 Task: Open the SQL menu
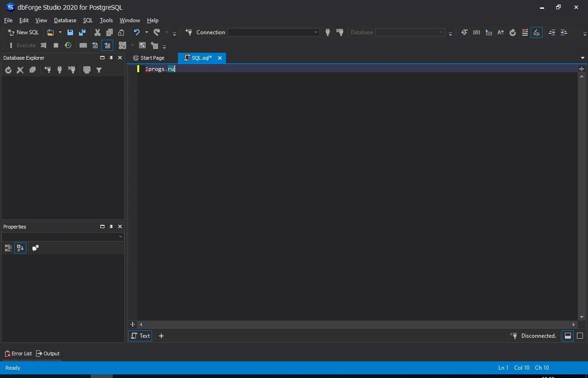pyautogui.click(x=88, y=20)
